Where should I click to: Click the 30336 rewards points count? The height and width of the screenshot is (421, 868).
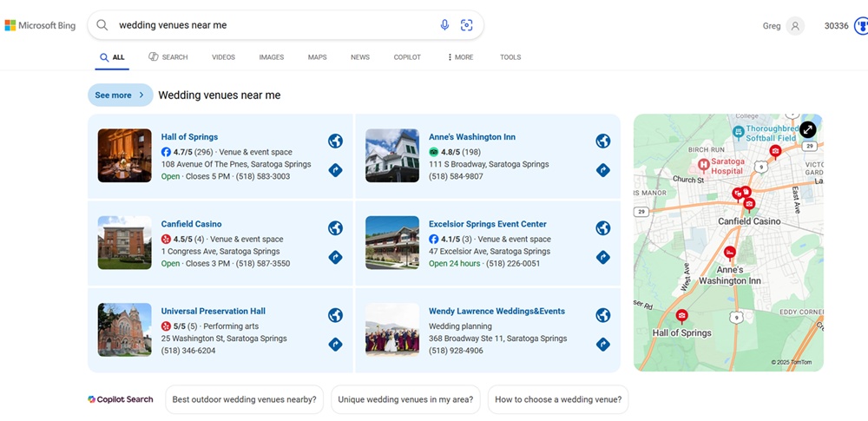(836, 26)
